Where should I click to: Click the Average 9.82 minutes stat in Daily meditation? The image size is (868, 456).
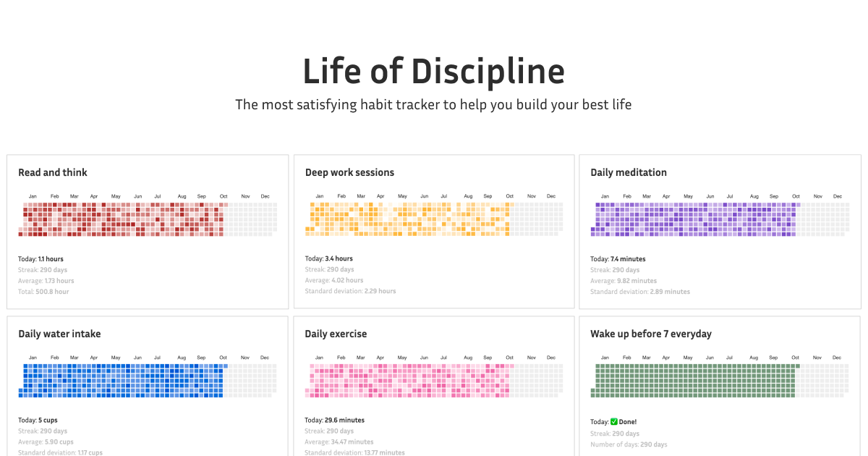(x=625, y=281)
